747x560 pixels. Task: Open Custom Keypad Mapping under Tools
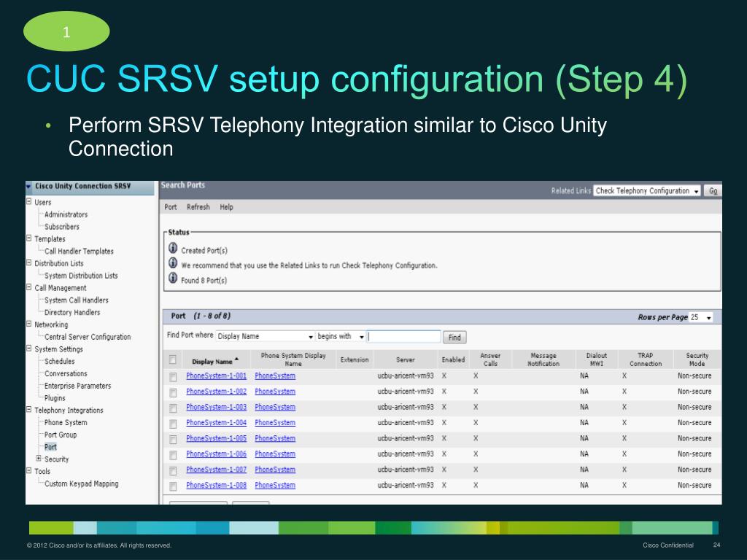(82, 483)
